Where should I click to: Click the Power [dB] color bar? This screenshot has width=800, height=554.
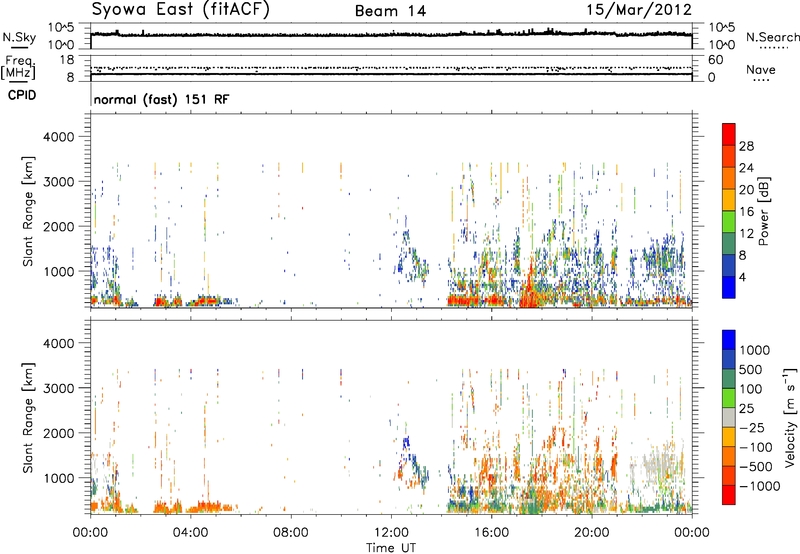729,210
